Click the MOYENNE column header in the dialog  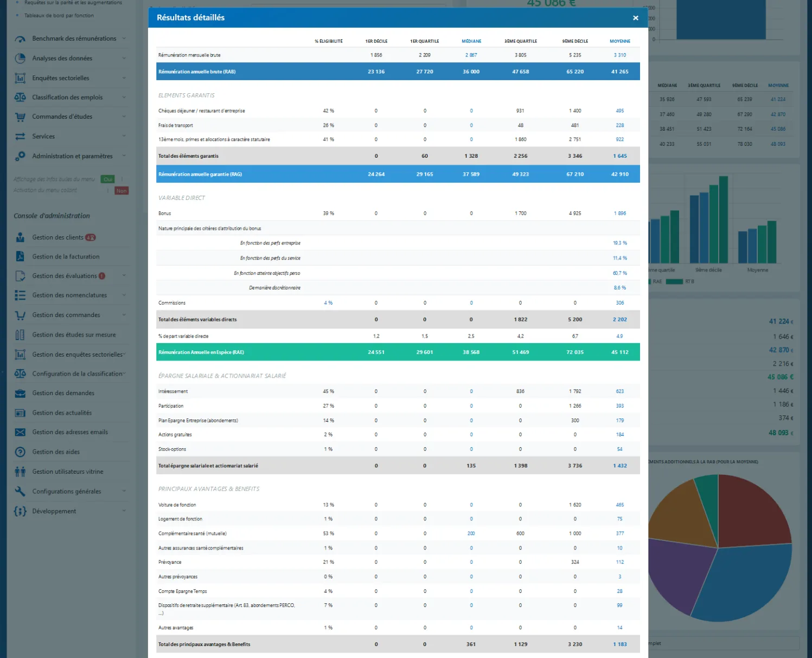[x=620, y=41]
